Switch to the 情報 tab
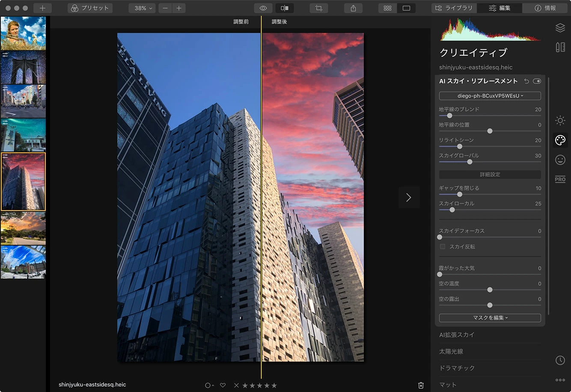 (x=545, y=8)
